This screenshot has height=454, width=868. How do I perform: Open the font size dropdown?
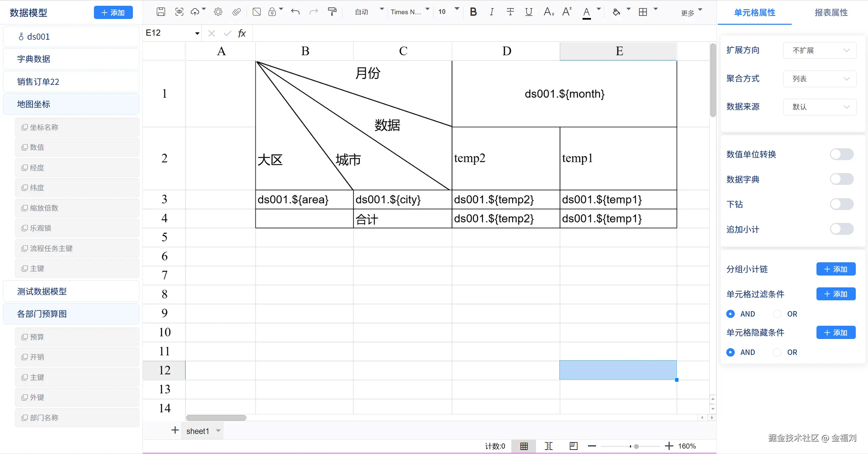pyautogui.click(x=456, y=10)
